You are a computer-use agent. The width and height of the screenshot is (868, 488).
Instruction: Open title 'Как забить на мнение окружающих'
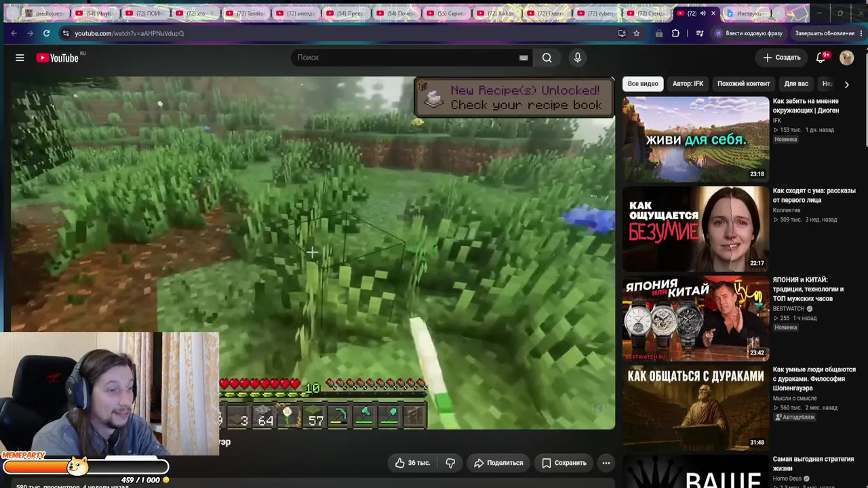click(806, 106)
